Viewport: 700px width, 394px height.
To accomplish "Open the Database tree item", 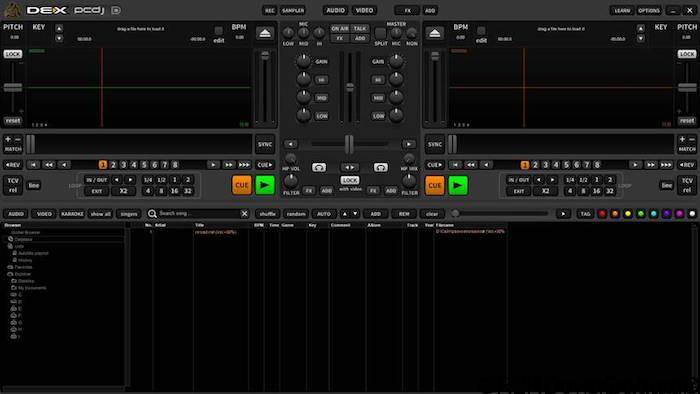I will point(23,239).
